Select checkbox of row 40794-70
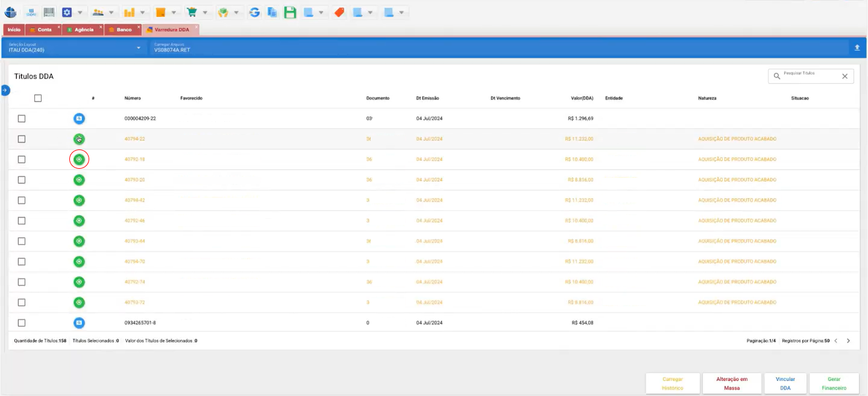Screen dimensions: 868x396 (x=22, y=262)
